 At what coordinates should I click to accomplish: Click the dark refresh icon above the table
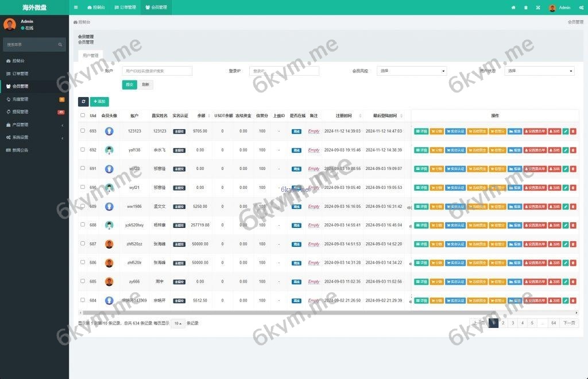tap(83, 102)
